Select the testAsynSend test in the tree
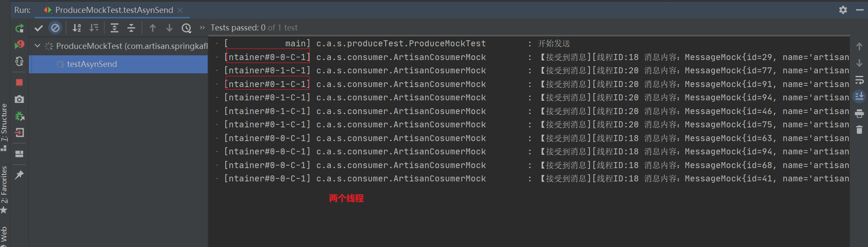This screenshot has height=247, width=868. [92, 64]
